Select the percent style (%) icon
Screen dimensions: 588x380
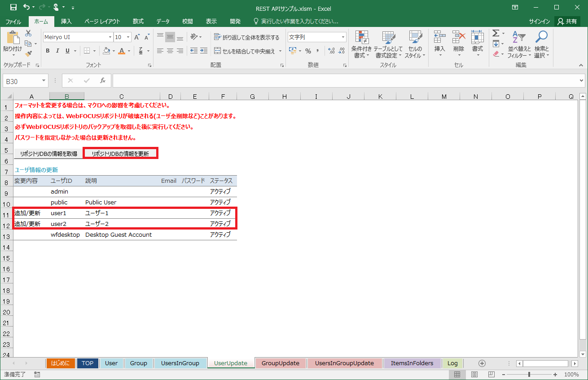pos(308,51)
